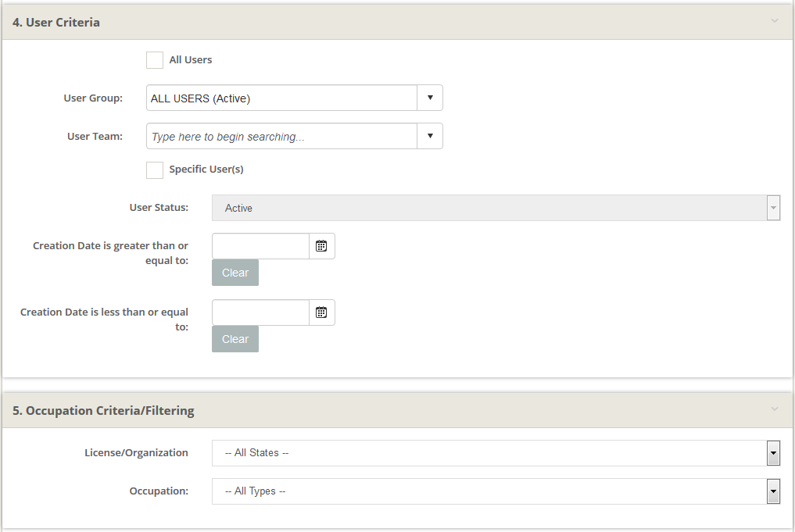Viewport: 795px width, 532px height.
Task: Focus the creation date less than date input
Action: pyautogui.click(x=260, y=312)
